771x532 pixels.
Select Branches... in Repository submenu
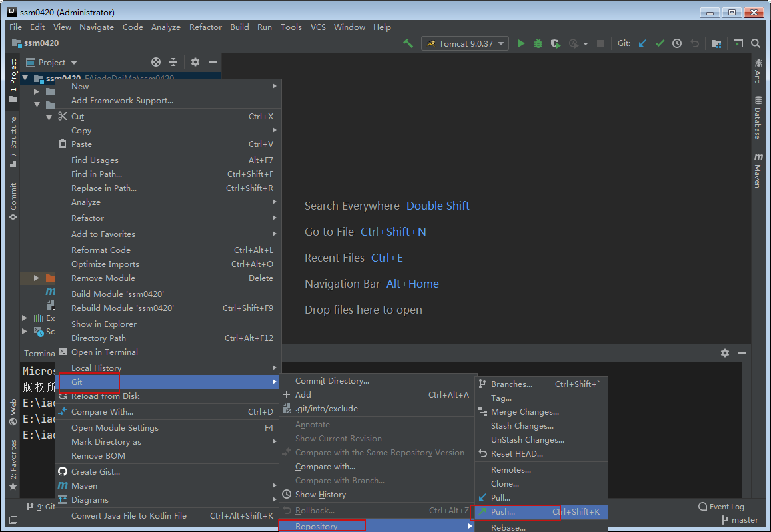tap(541, 384)
